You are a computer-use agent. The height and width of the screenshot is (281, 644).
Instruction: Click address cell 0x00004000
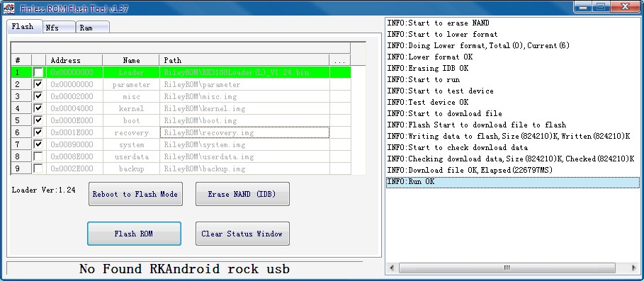[x=74, y=109]
